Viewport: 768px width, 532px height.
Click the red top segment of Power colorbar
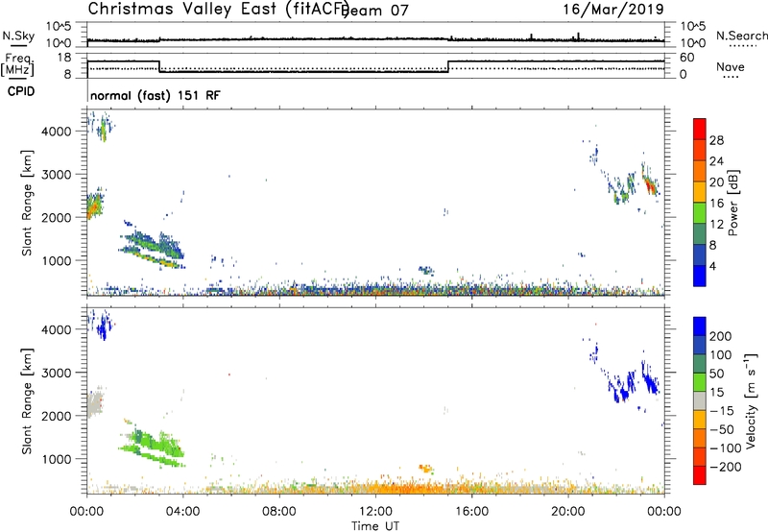click(700, 129)
